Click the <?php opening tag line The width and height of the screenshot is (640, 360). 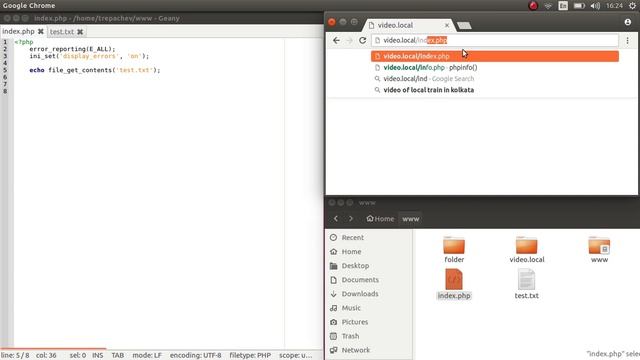[24, 42]
